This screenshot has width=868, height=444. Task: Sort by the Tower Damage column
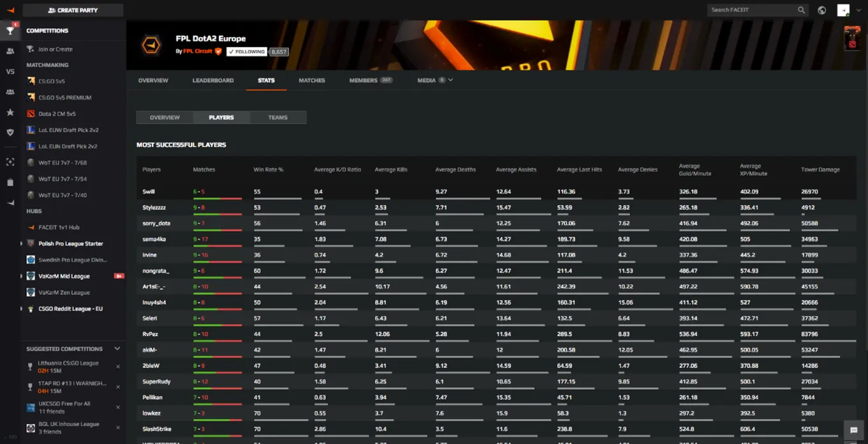820,170
